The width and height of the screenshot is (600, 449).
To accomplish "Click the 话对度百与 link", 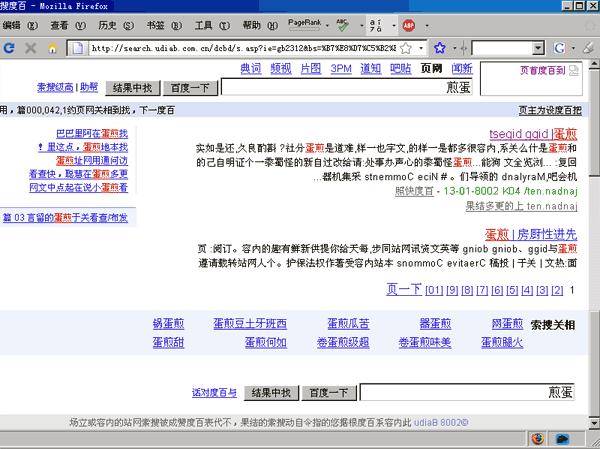I will click(214, 392).
